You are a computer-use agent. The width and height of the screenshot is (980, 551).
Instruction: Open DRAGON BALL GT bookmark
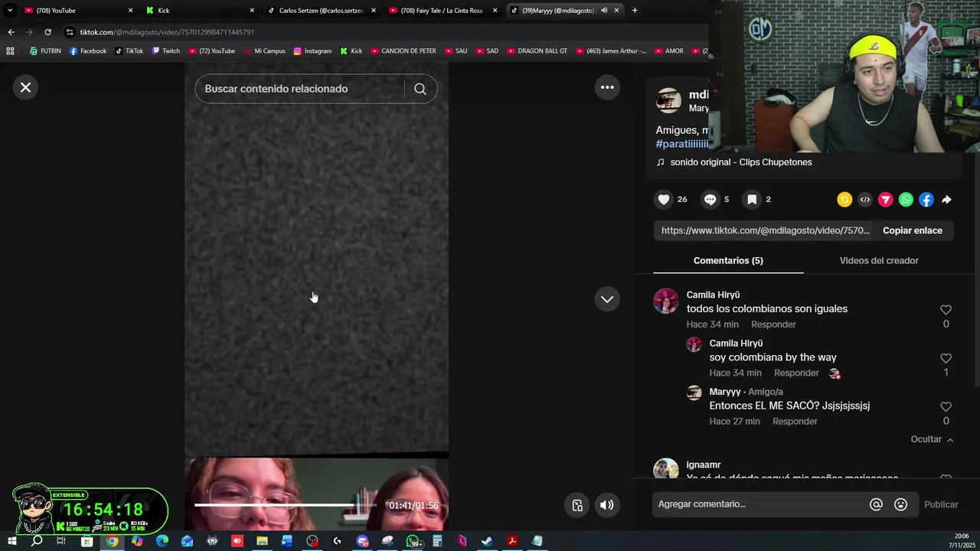[x=537, y=51]
